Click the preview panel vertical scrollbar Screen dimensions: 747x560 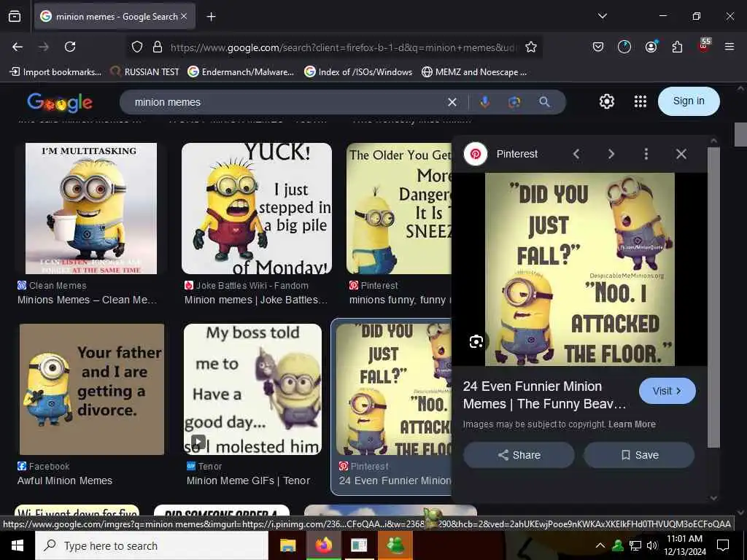[x=713, y=297]
